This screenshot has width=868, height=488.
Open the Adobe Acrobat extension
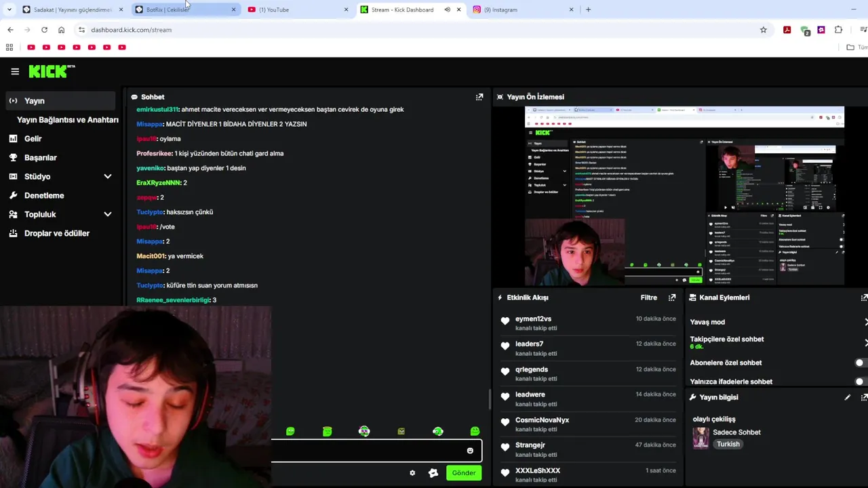click(x=787, y=30)
